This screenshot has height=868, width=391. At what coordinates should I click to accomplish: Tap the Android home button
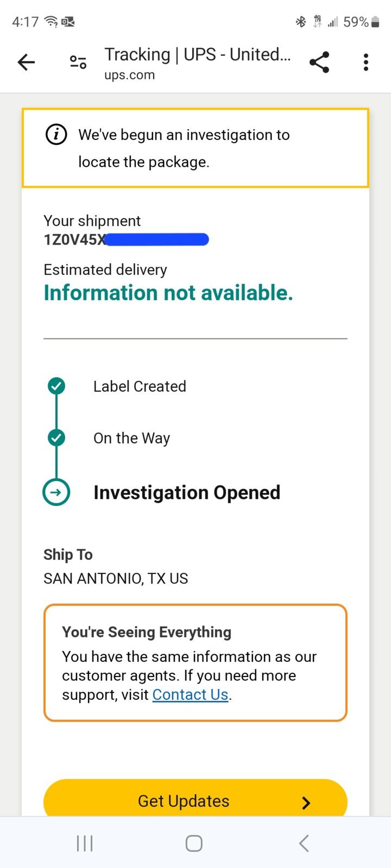[x=194, y=843]
